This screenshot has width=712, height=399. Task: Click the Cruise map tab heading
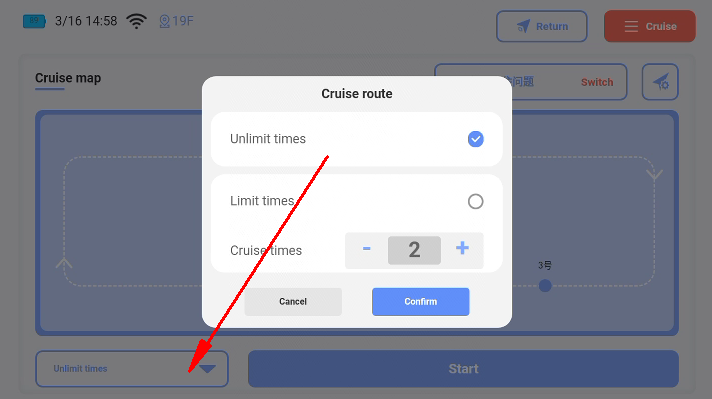(x=68, y=78)
